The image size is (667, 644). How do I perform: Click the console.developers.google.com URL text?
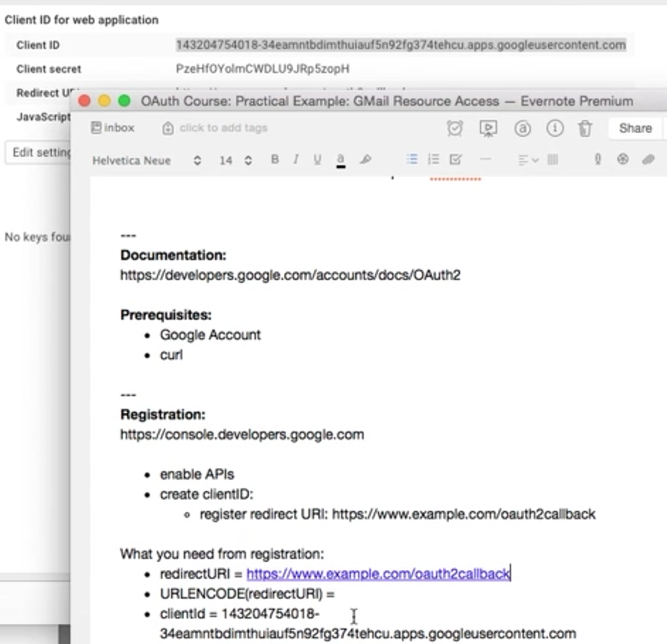point(242,434)
